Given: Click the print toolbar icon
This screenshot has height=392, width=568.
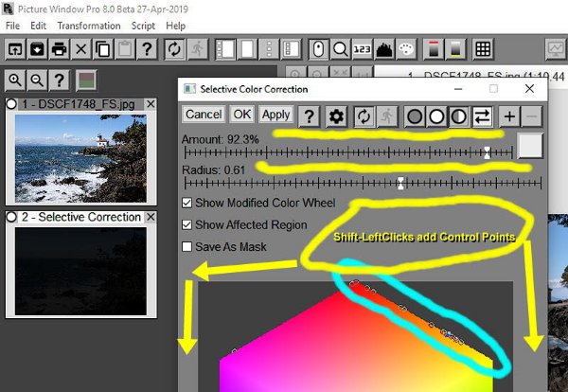Looking at the screenshot, I should (x=59, y=49).
